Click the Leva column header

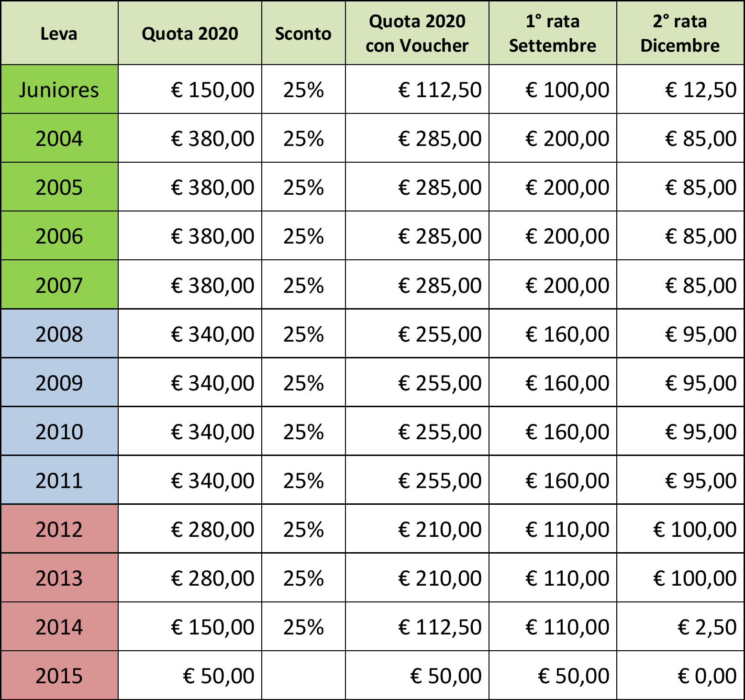click(59, 33)
